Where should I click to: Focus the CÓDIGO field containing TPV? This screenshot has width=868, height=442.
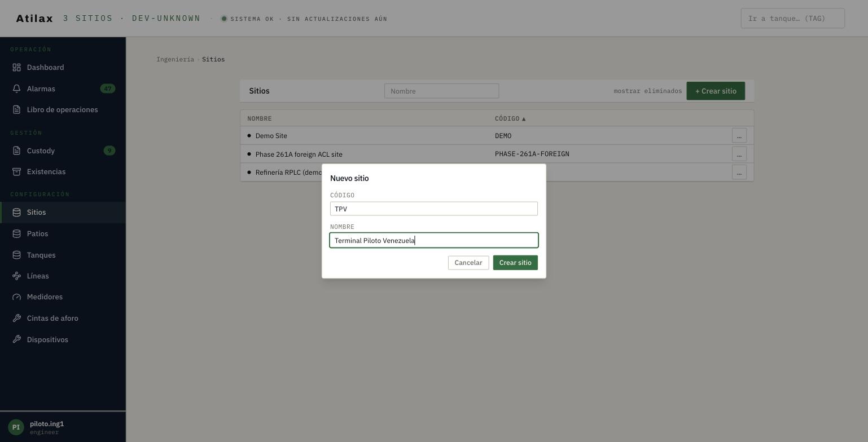(434, 209)
